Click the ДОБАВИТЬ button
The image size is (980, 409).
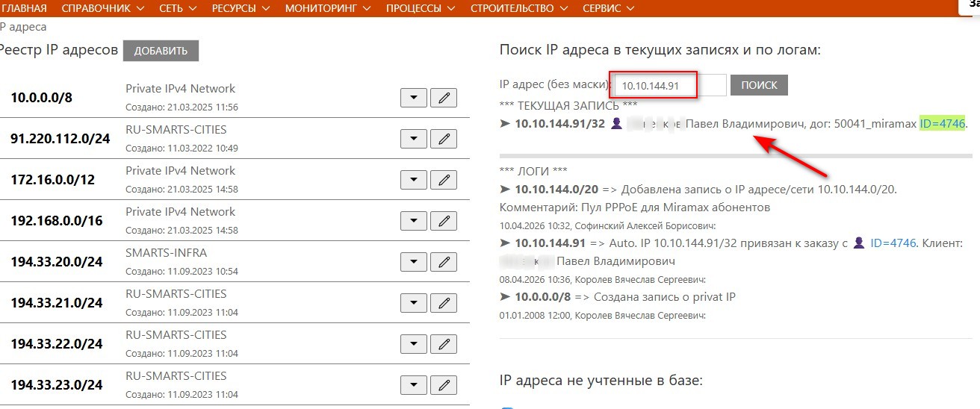pyautogui.click(x=161, y=51)
